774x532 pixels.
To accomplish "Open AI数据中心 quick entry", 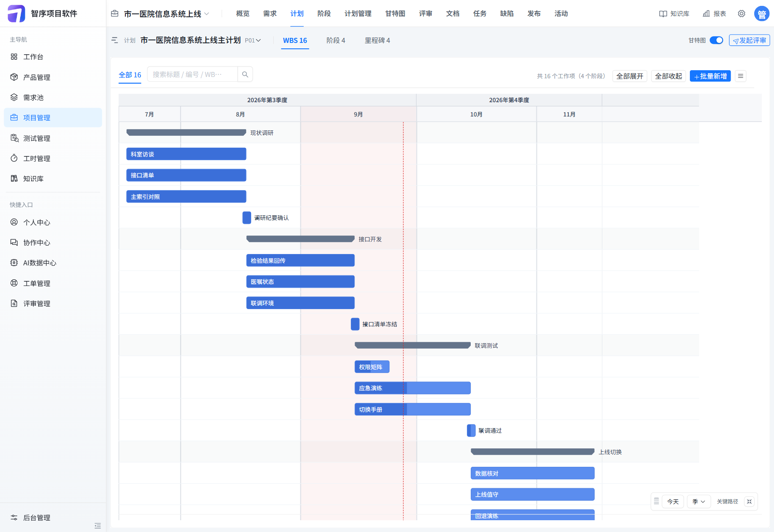I will click(53, 263).
